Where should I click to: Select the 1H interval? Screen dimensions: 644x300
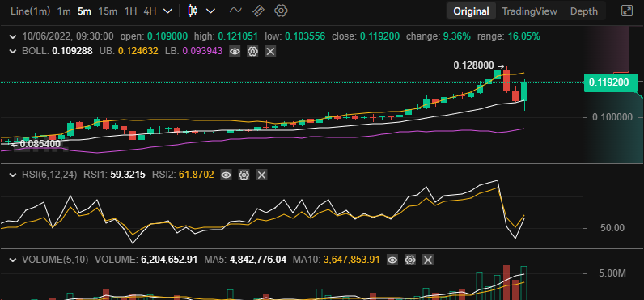click(130, 11)
